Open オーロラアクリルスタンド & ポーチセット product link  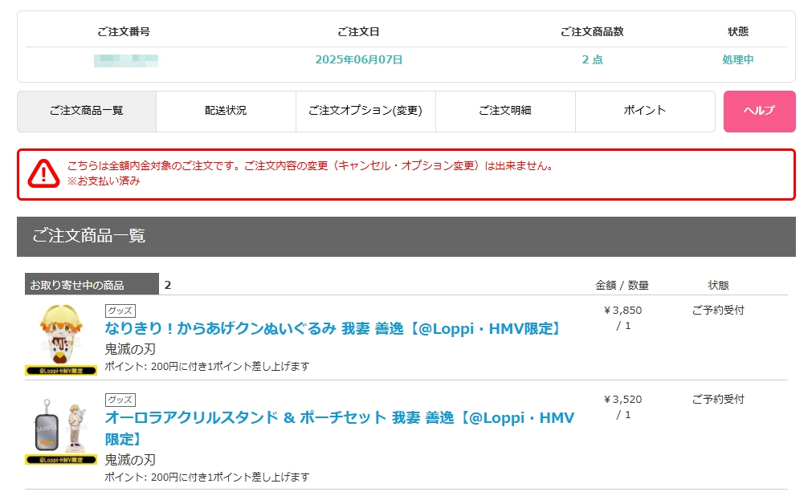(340, 428)
